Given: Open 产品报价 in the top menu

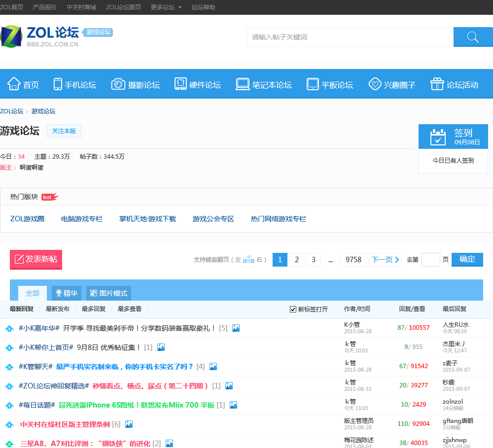Looking at the screenshot, I should point(45,7).
